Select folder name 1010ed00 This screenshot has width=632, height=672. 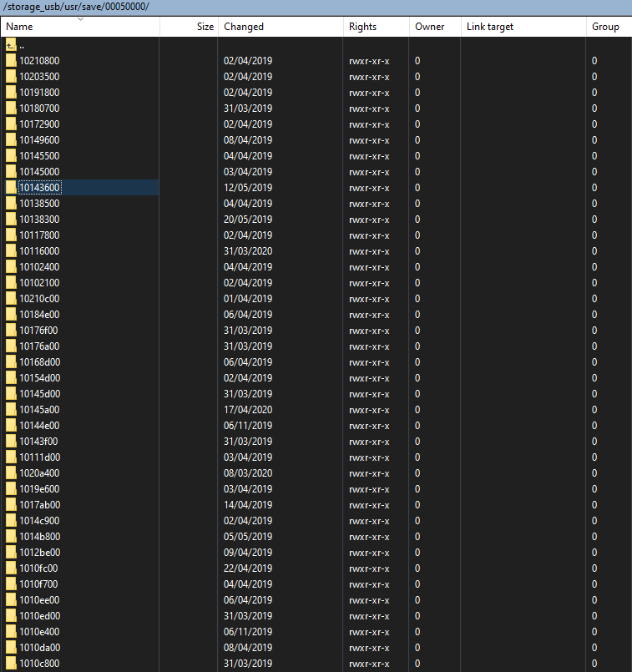pyautogui.click(x=40, y=616)
